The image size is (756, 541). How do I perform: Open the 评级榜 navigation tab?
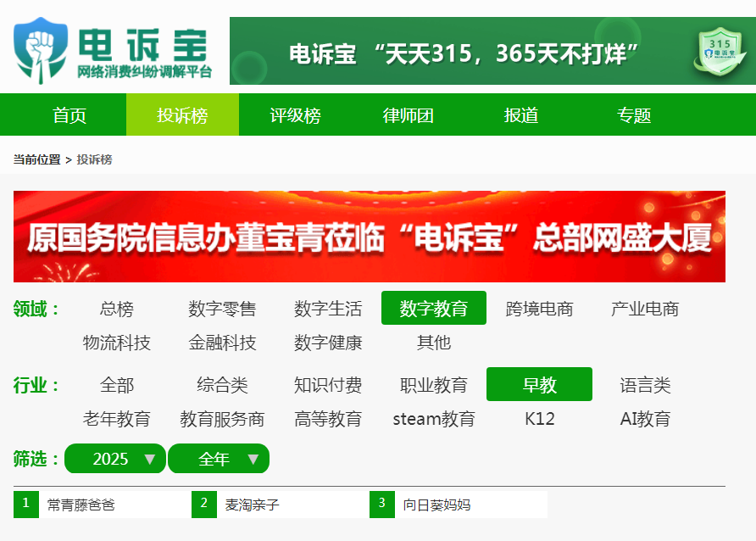[x=295, y=115]
